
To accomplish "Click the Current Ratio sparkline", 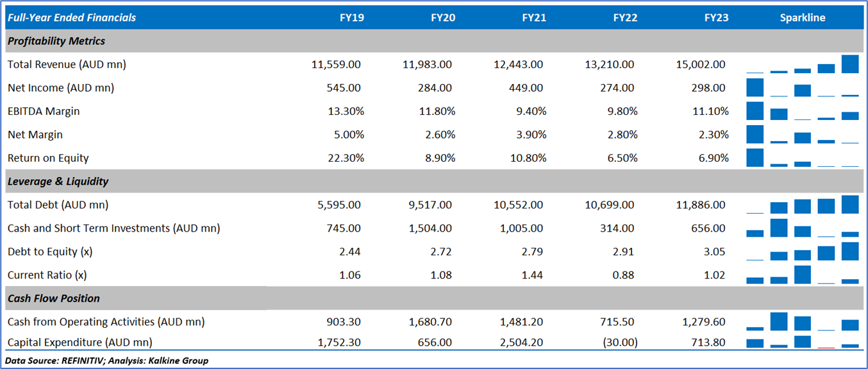I will click(x=803, y=275).
